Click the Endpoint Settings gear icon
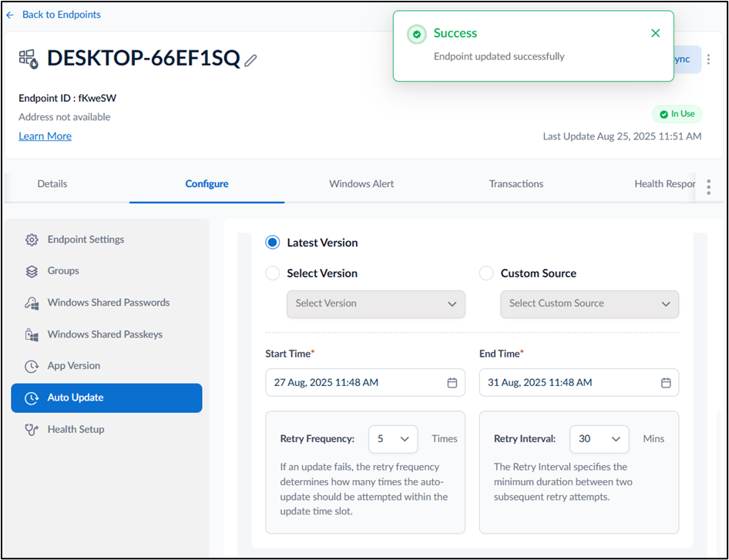This screenshot has width=729, height=560. pos(32,240)
